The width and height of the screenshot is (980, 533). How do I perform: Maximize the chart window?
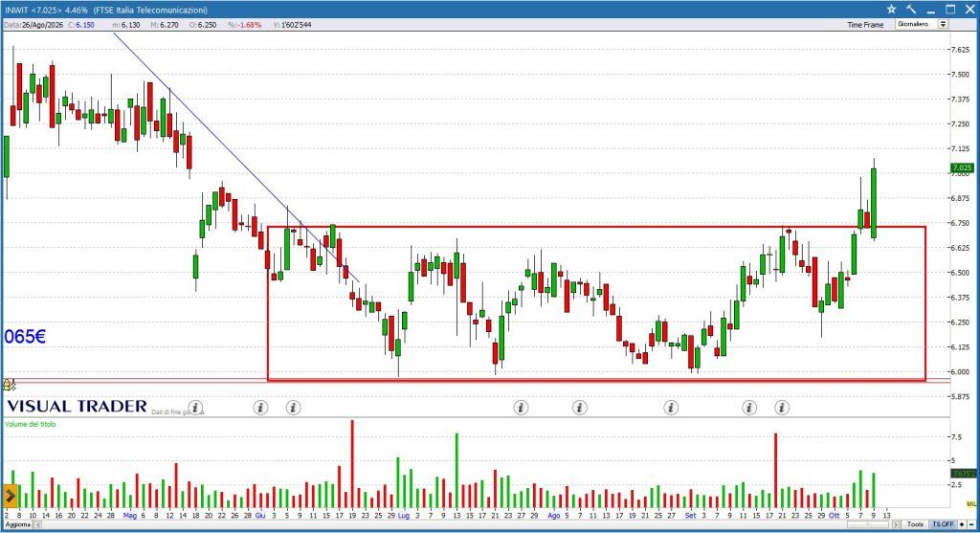click(950, 10)
